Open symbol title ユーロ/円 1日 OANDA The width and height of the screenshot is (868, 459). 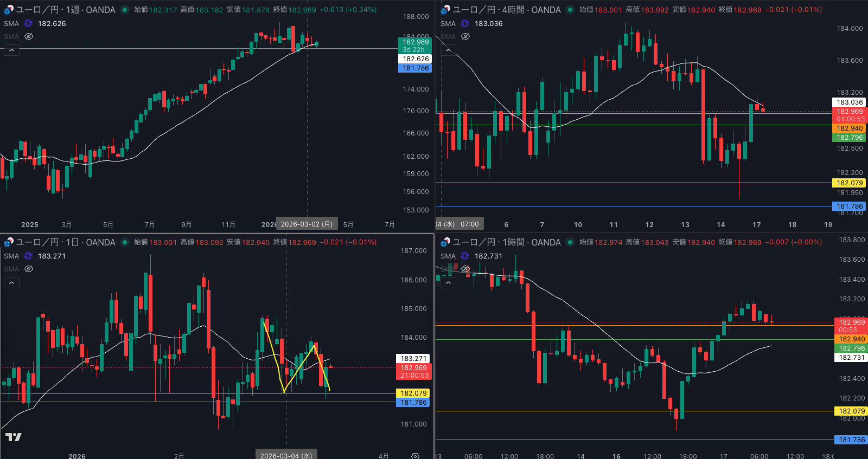65,242
